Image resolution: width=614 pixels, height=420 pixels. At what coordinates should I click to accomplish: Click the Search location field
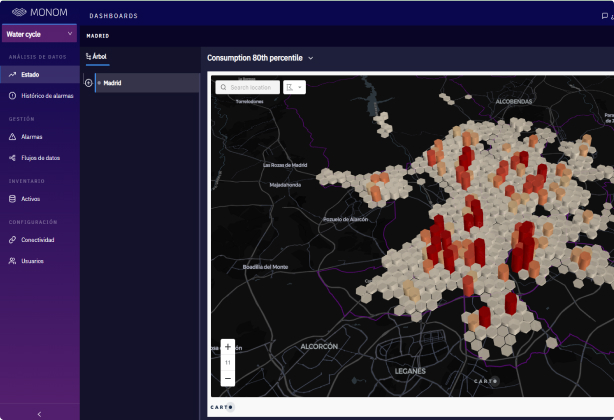(x=248, y=87)
